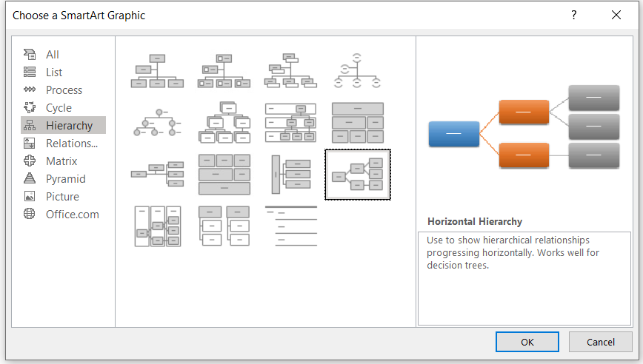Select the Labeled Hierarchy layout
This screenshot has width=643, height=364.
click(290, 122)
